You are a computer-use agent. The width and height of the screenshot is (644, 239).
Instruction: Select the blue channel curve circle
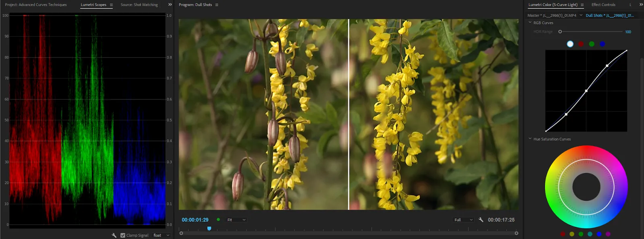pos(602,44)
